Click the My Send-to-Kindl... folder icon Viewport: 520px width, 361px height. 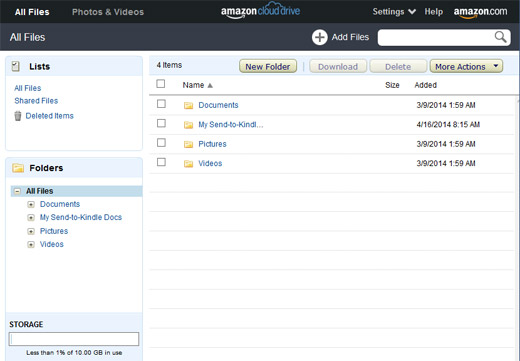189,125
